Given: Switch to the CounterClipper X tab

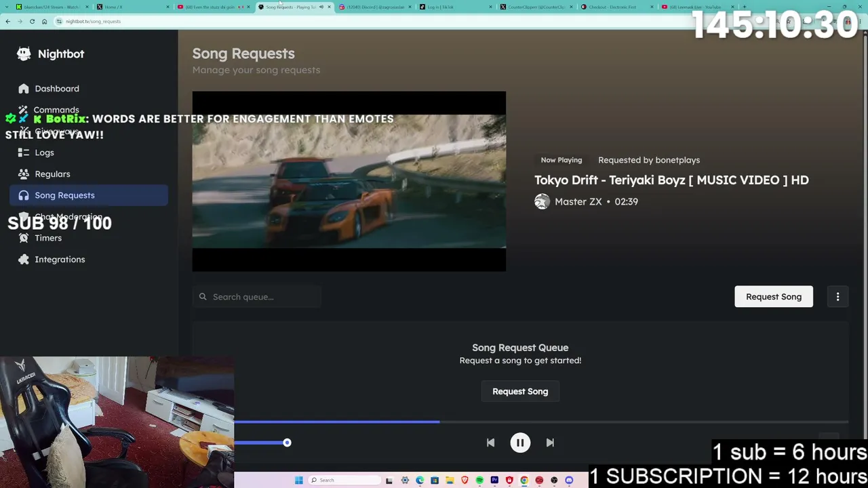Looking at the screenshot, I should (x=536, y=7).
